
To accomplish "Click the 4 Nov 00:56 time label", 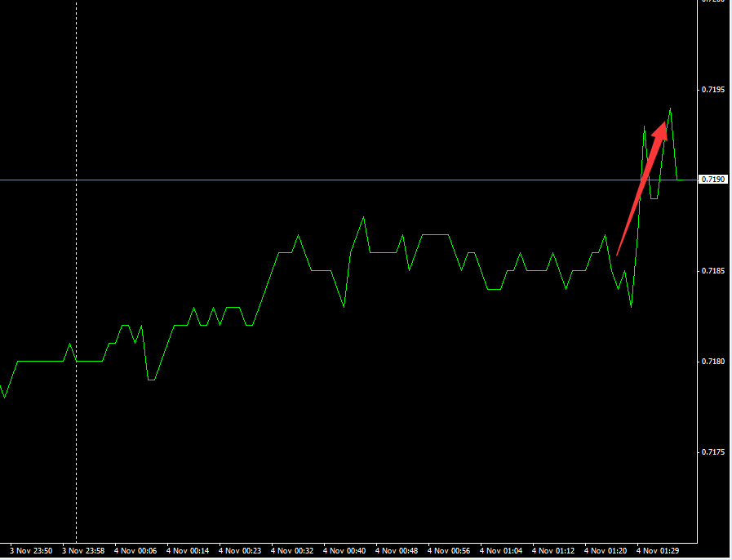I will 450,551.
